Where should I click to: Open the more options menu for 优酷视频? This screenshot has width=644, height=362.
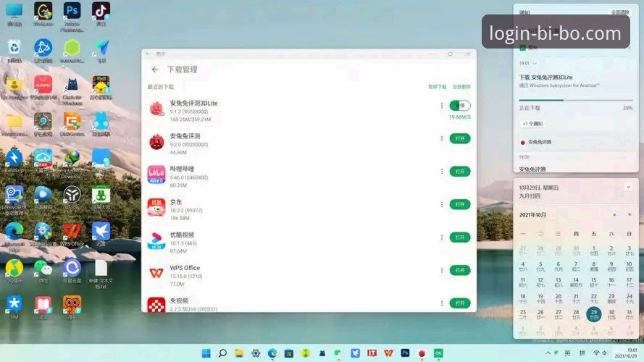point(441,237)
